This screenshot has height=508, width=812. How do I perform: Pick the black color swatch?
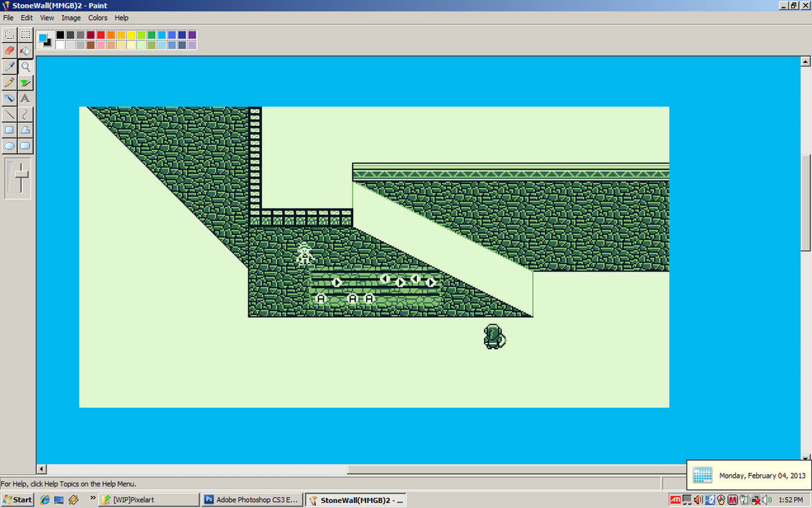(x=60, y=34)
